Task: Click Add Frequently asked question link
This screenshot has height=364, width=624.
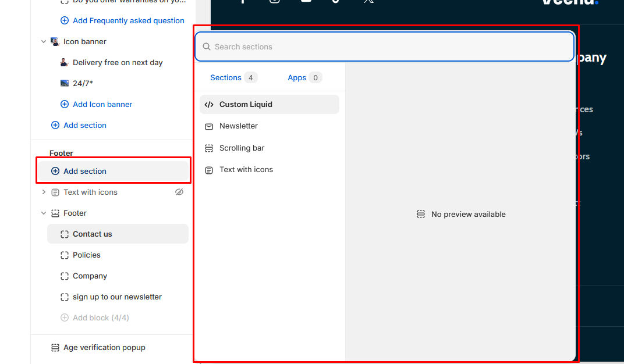Action: 128,21
